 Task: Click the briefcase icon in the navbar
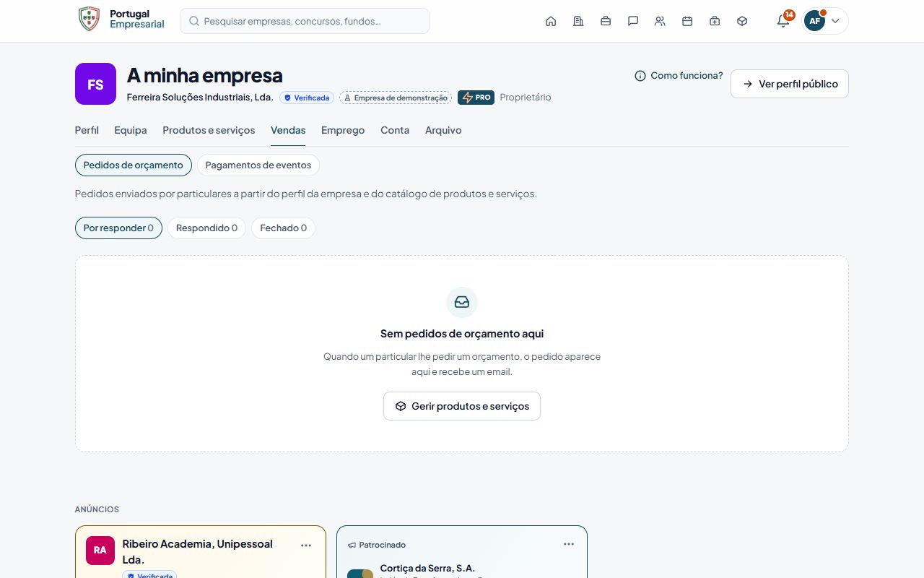[x=606, y=21]
